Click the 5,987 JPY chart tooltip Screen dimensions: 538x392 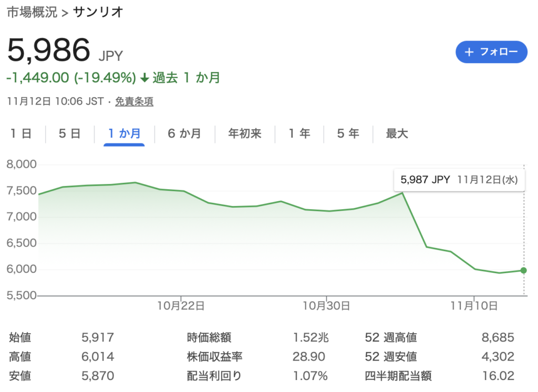[459, 180]
